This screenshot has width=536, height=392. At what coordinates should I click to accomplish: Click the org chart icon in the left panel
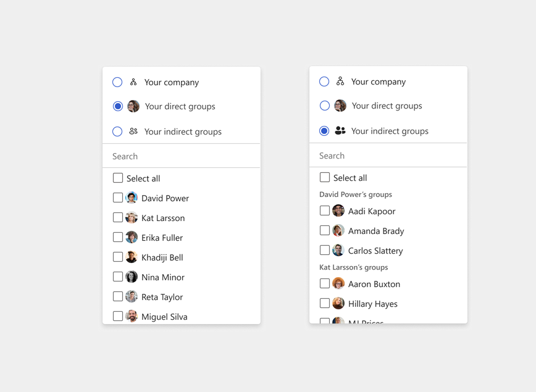point(133,82)
